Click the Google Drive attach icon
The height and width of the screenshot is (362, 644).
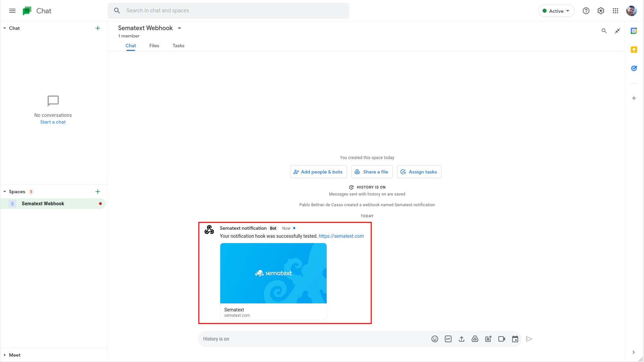tap(475, 339)
